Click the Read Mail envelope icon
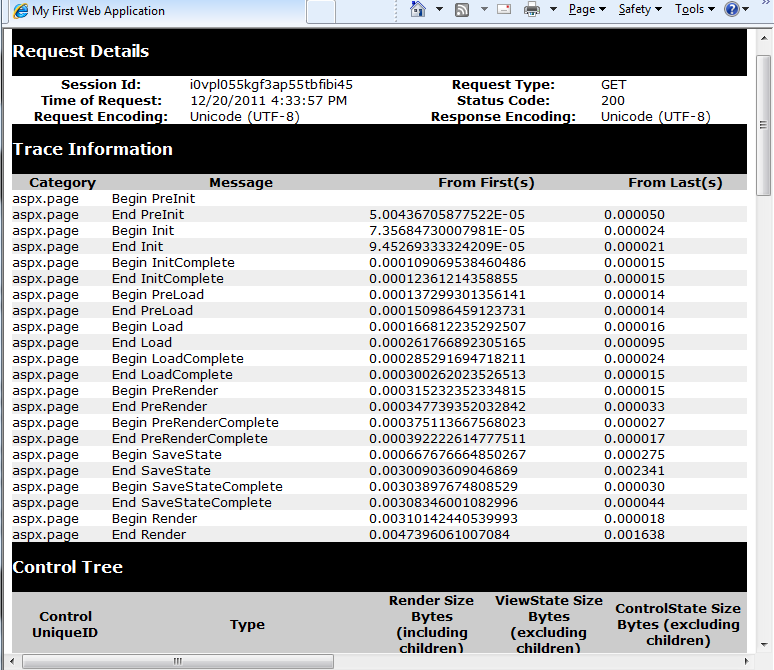Viewport: 774px width, 670px height. pos(504,9)
